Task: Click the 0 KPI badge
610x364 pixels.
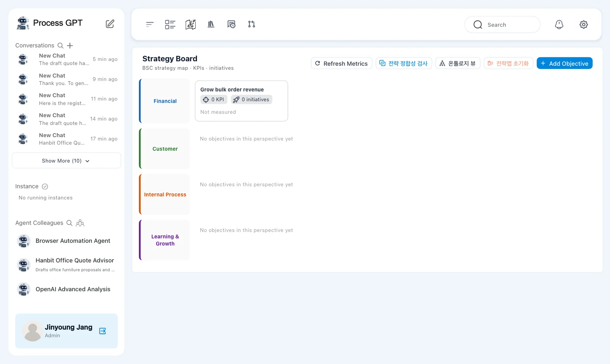Action: [214, 99]
